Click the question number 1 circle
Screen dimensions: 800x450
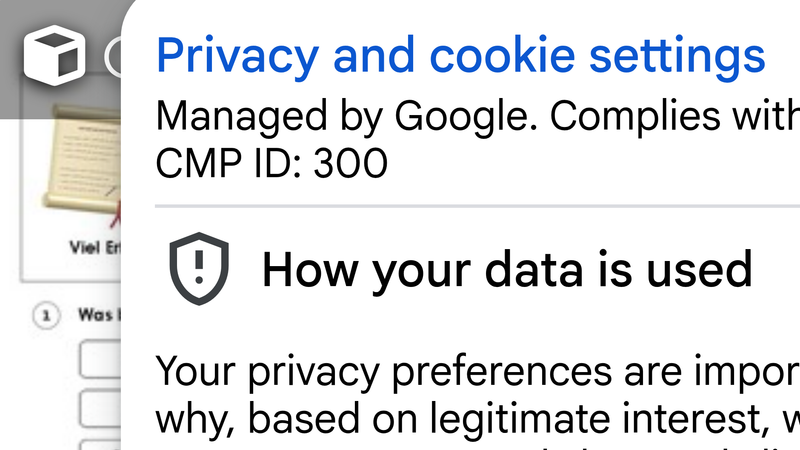coord(46,316)
